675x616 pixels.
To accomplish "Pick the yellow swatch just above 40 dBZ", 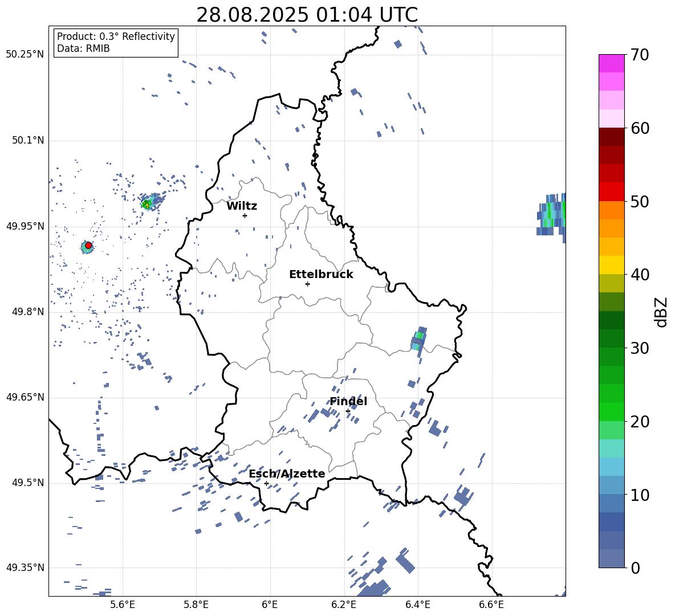I will 611,265.
